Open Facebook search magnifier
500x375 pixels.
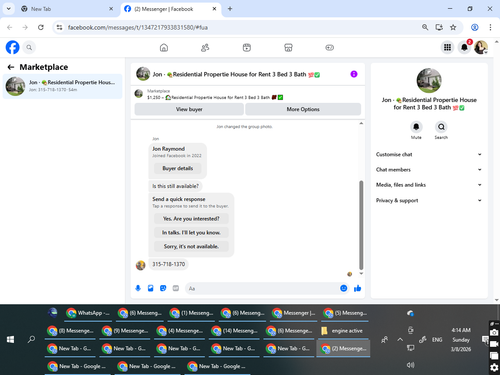tap(29, 47)
